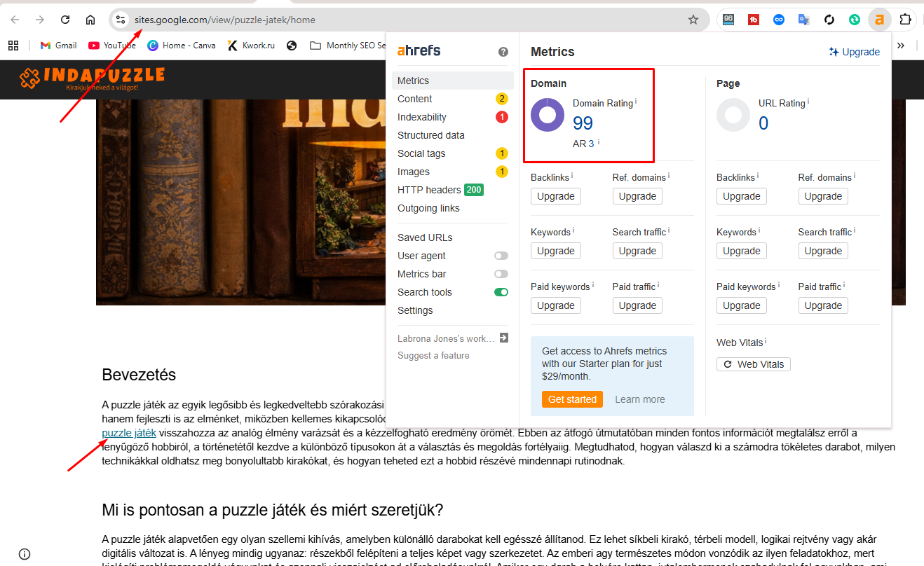Click the Ahrefs extension icon in toolbar
This screenshot has width=924, height=566.
coord(879,20)
